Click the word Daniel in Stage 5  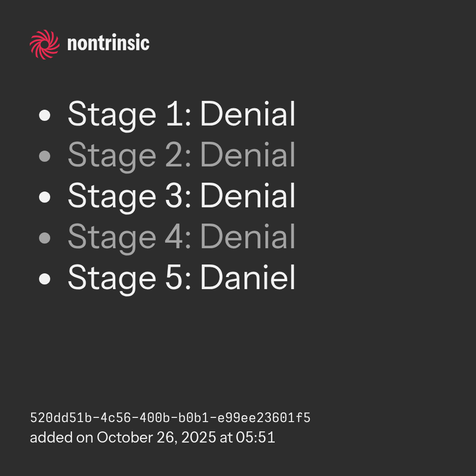tap(248, 278)
